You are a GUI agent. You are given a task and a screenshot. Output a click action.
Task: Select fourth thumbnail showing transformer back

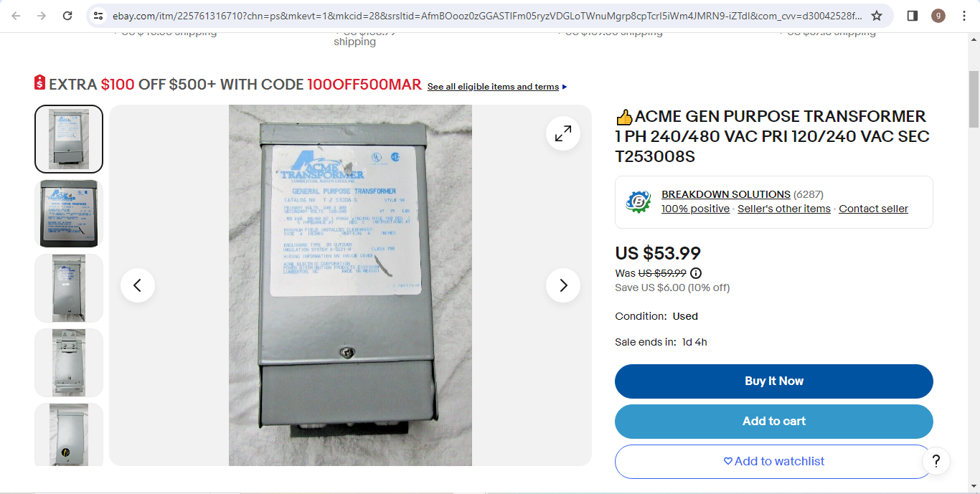pos(69,363)
